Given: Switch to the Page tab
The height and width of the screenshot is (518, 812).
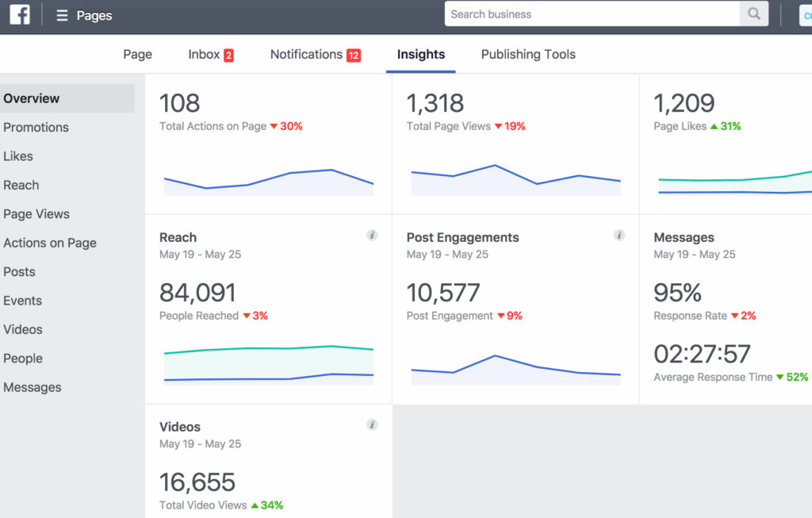Looking at the screenshot, I should [x=137, y=54].
